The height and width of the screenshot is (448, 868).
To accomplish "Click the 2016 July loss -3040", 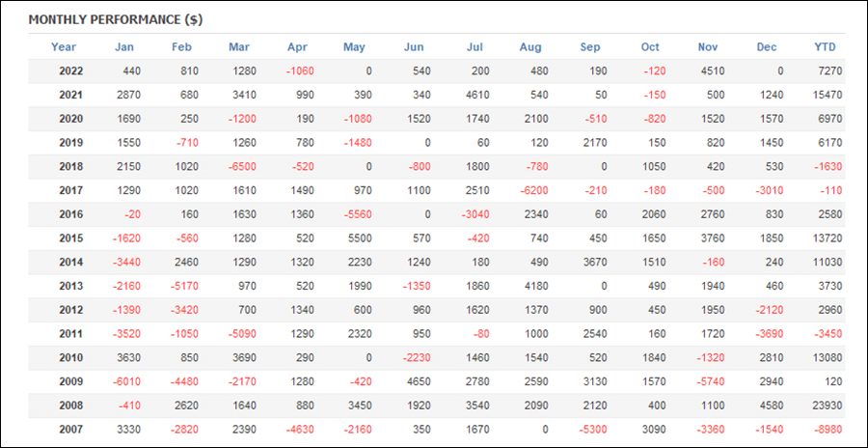I will click(476, 214).
